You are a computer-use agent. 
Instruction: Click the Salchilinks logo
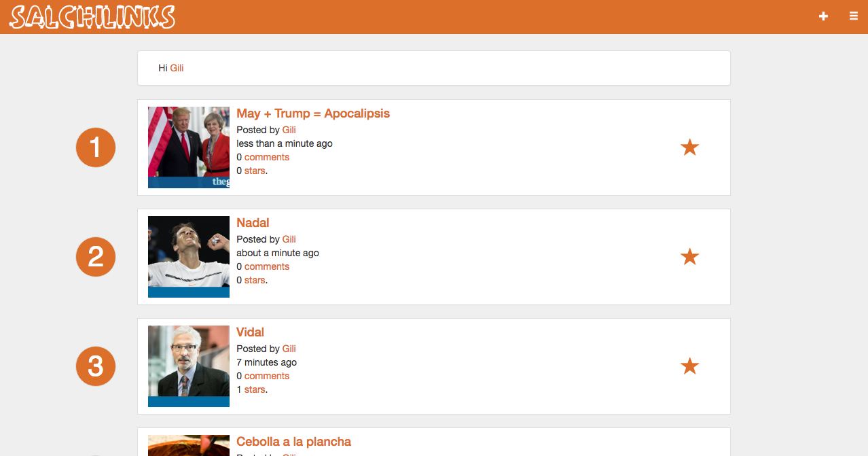[x=92, y=18]
